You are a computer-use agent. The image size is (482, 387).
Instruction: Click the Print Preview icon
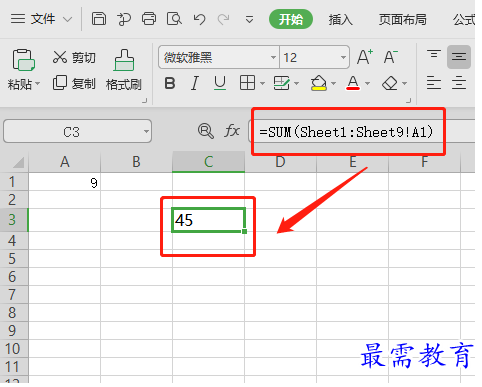(174, 19)
